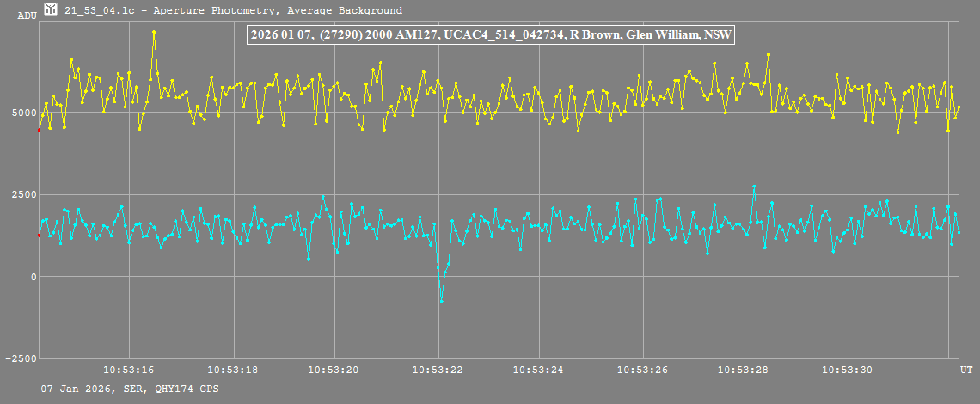Image resolution: width=980 pixels, height=404 pixels.
Task: Click the 10:53:24 time axis label
Action: pos(540,370)
